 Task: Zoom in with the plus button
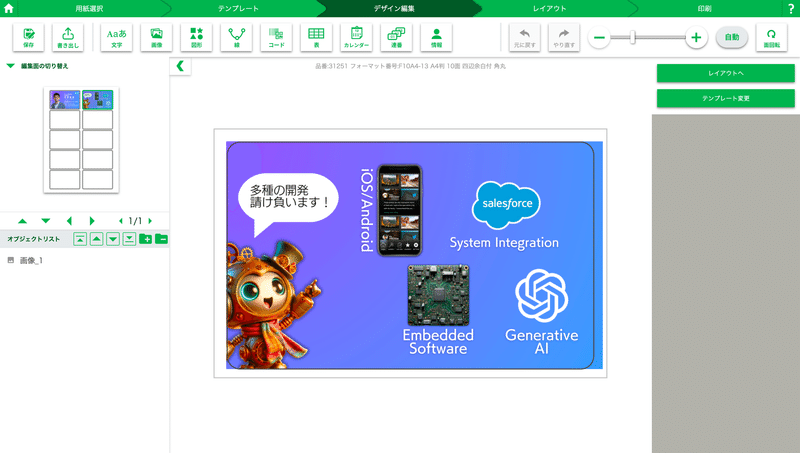coord(696,37)
